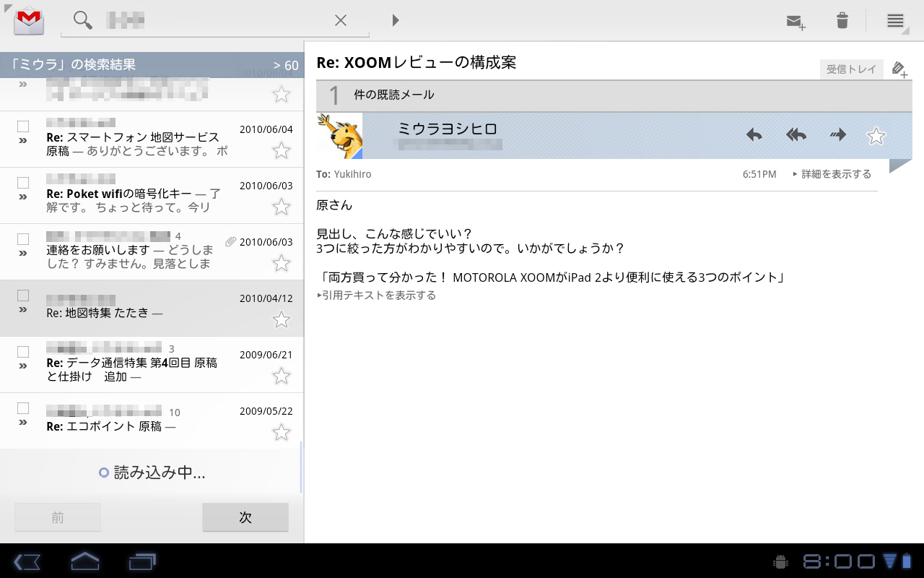
Task: Click the importance marker on Poket wifi email
Action: (x=23, y=197)
